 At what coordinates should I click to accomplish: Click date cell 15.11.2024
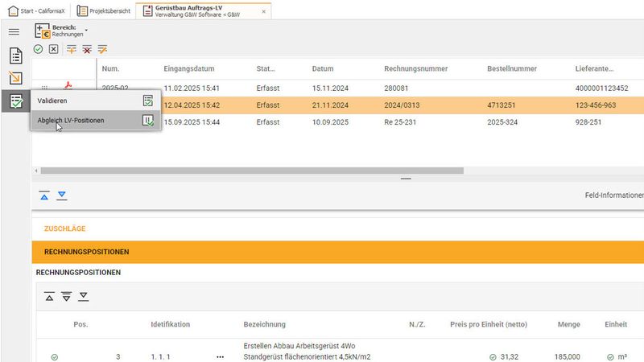(x=330, y=88)
